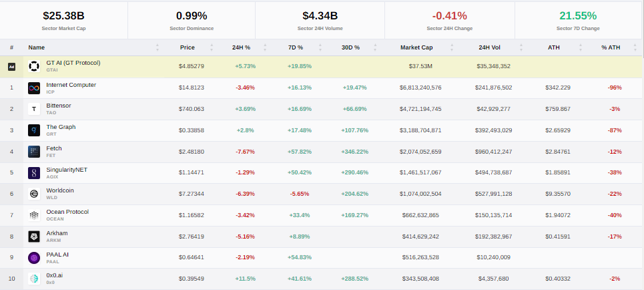
Task: Click Internet Computer price $14.8123
Action: pyautogui.click(x=192, y=88)
